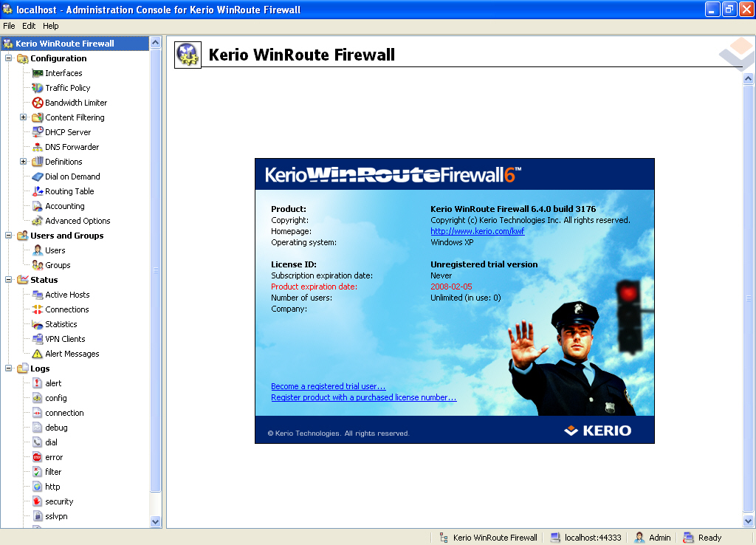The width and height of the screenshot is (756, 545).
Task: Click the Configuration folder label
Action: (x=58, y=58)
